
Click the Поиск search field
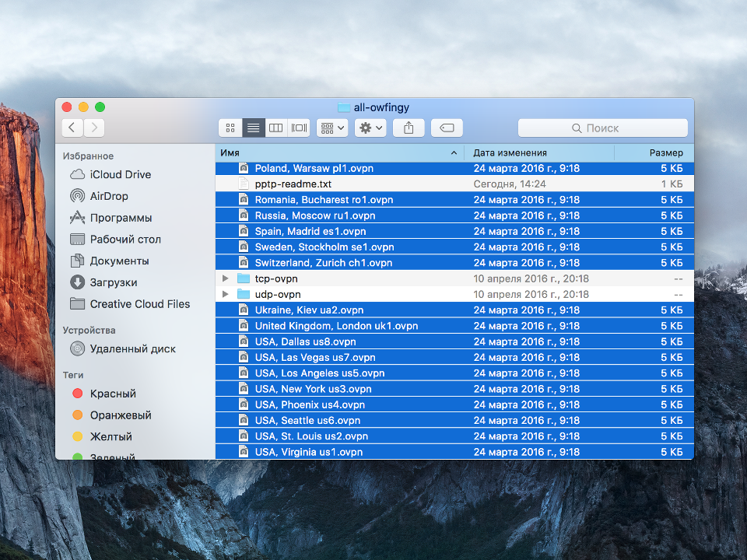[602, 128]
